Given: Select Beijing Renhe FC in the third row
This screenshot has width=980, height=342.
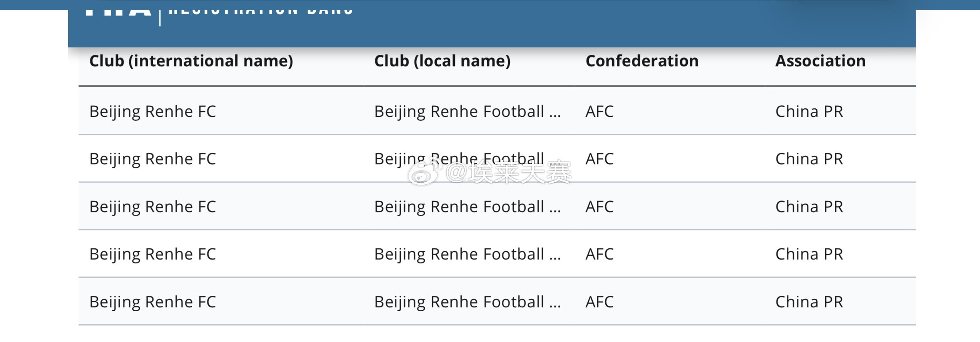Looking at the screenshot, I should click(152, 207).
